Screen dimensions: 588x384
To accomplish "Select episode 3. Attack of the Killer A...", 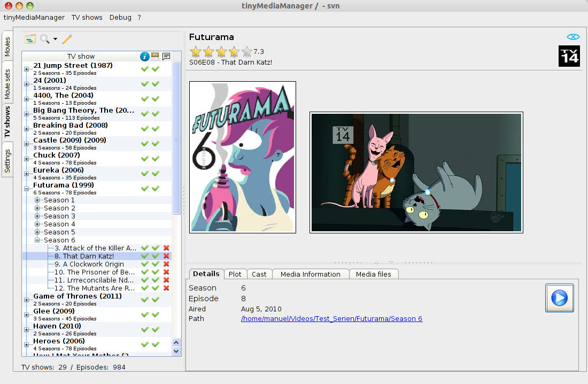I will [96, 248].
